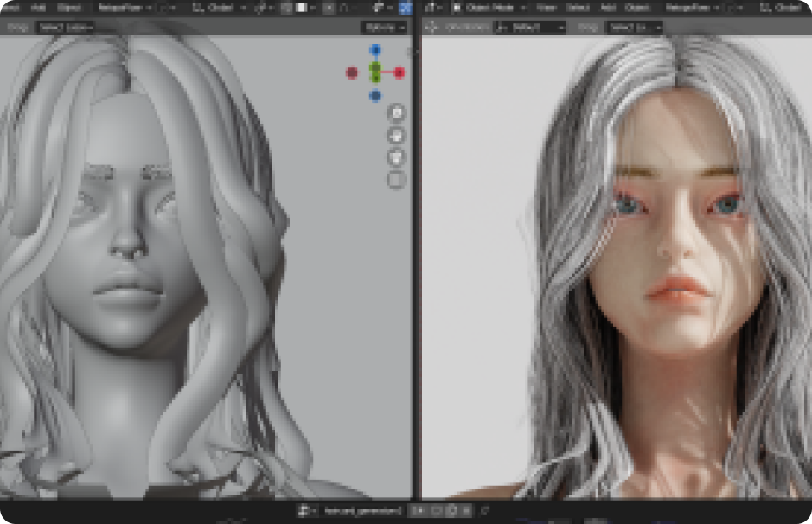
Task: Click the pan view hand navigation button
Action: coord(396,135)
